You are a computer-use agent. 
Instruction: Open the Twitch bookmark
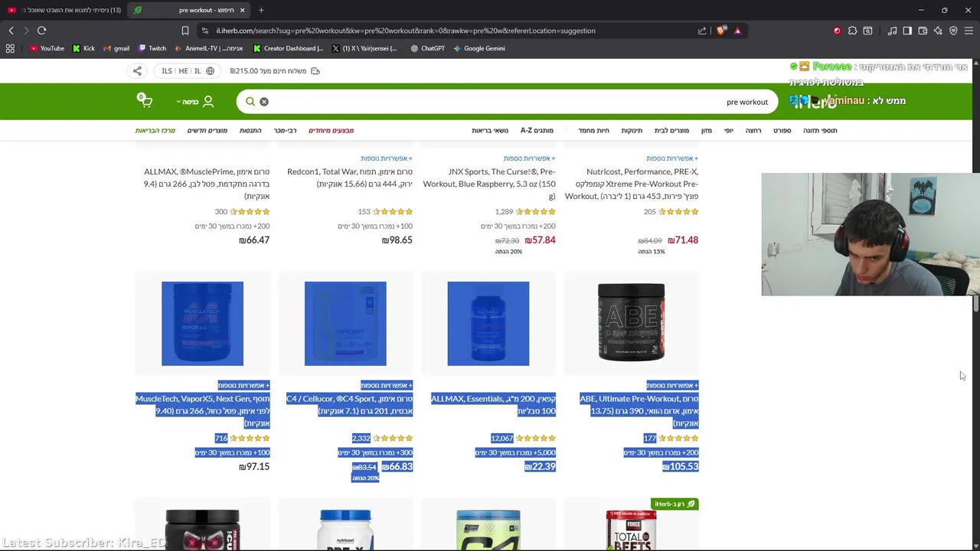tap(152, 48)
